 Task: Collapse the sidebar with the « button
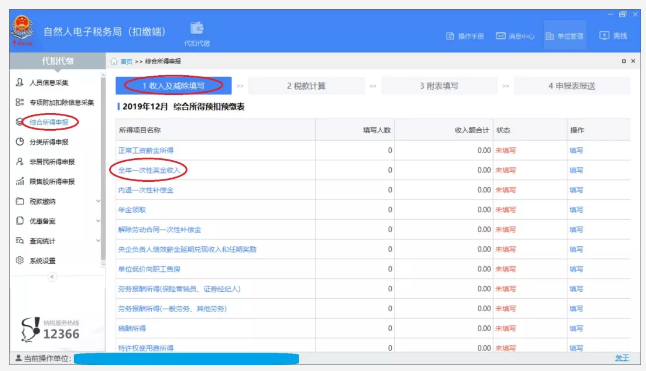[52, 277]
